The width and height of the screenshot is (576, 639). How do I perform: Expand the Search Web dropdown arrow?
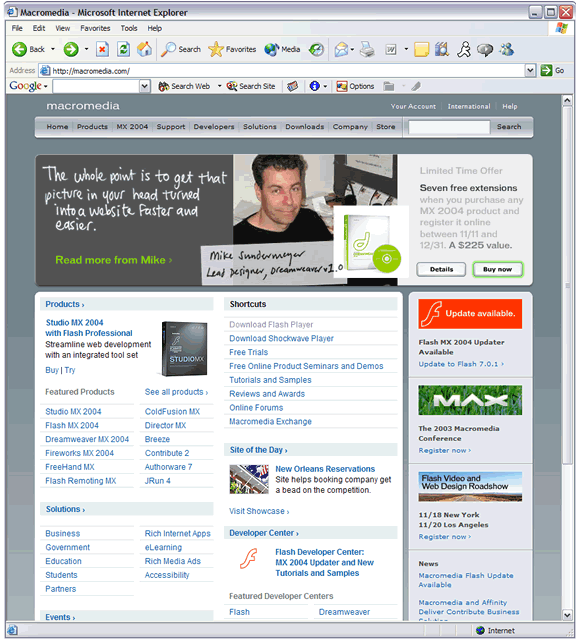coord(219,86)
